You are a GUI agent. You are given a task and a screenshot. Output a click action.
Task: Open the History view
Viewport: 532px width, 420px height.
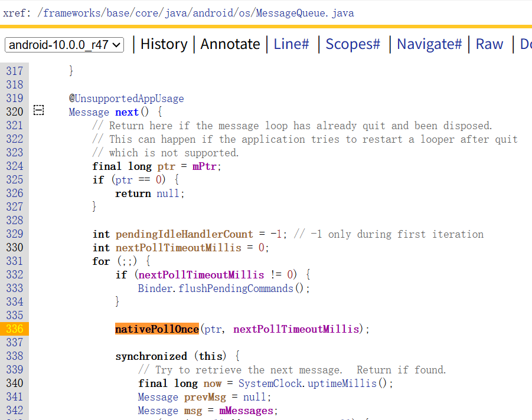click(164, 44)
